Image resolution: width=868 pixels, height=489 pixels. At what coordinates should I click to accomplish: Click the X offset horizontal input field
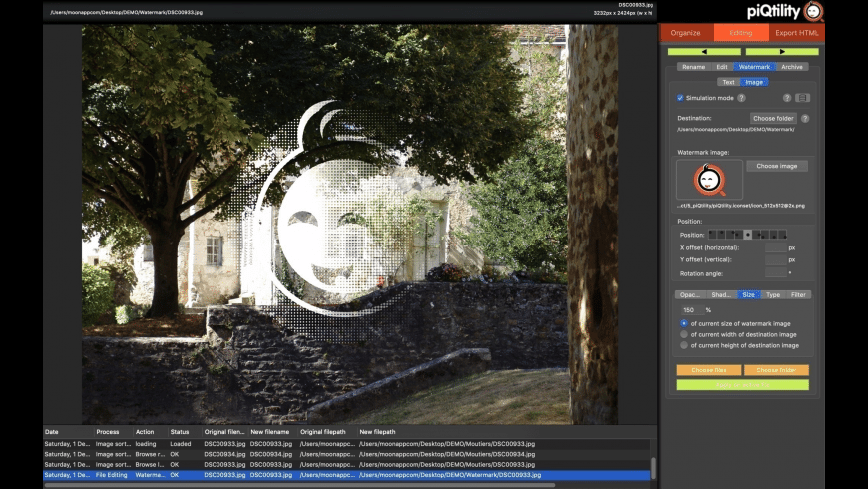pos(775,246)
